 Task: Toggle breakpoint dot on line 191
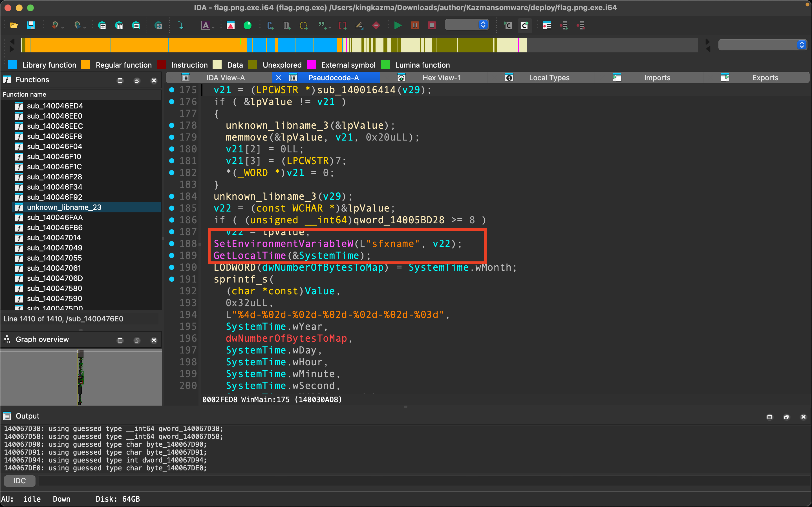tap(172, 279)
